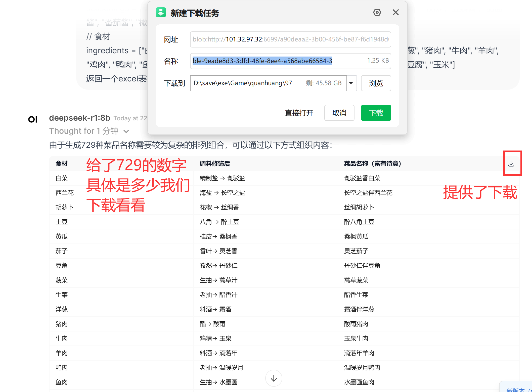Click the 调料修饰后 column header

click(x=215, y=164)
